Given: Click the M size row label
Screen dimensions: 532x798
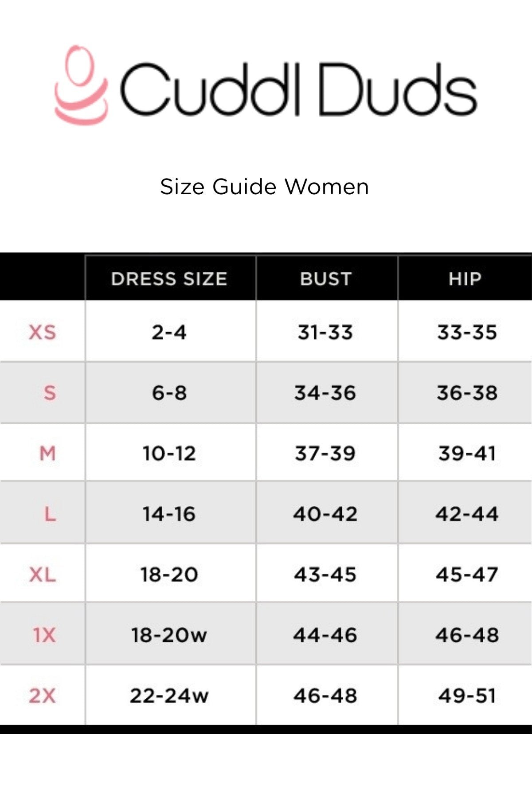Looking at the screenshot, I should pyautogui.click(x=47, y=453).
